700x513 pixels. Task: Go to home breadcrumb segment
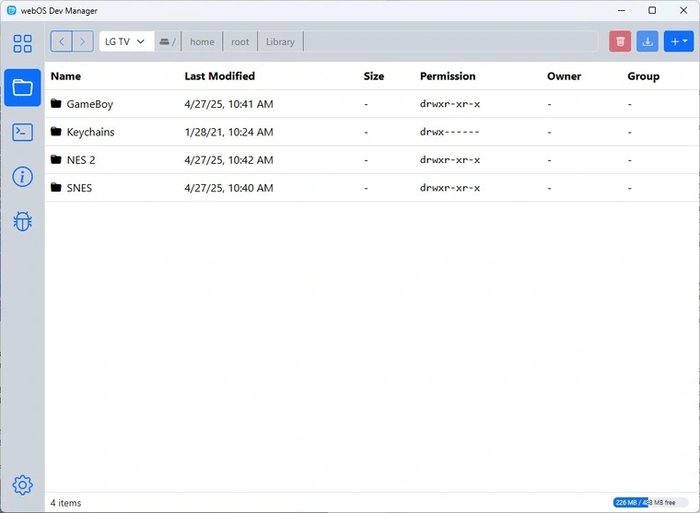point(202,42)
